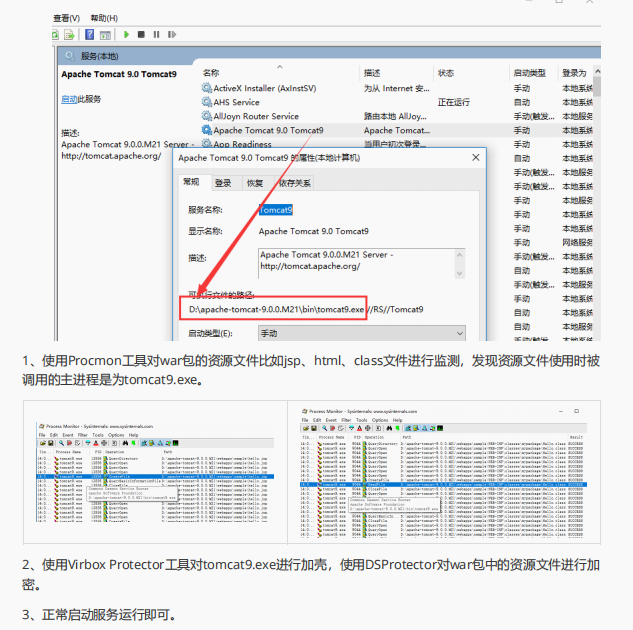This screenshot has width=633, height=630.
Task: Click the 描述 column header
Action: tap(372, 73)
